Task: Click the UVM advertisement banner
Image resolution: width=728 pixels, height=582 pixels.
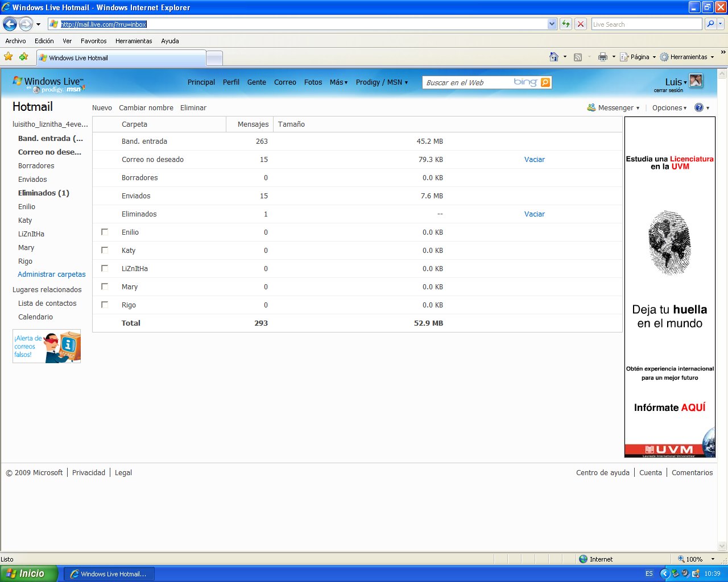Action: point(670,287)
